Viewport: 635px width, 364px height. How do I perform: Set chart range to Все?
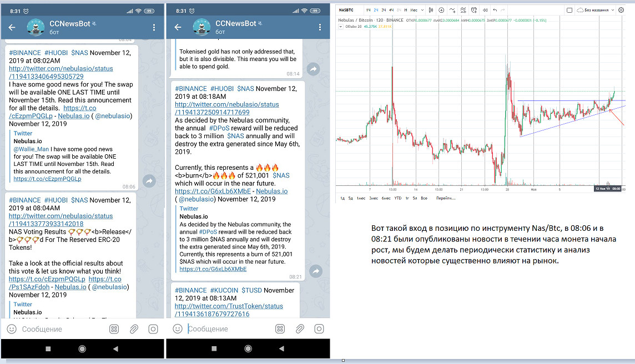pyautogui.click(x=424, y=199)
